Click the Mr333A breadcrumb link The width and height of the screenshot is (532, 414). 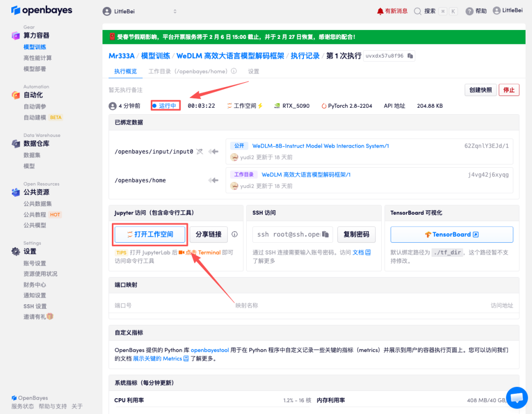point(122,56)
